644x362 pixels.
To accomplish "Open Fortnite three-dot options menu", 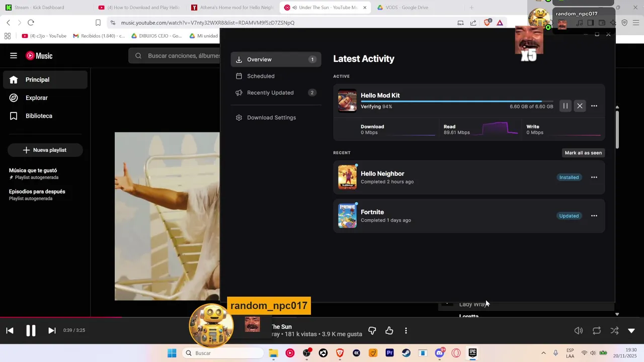I will click(594, 216).
